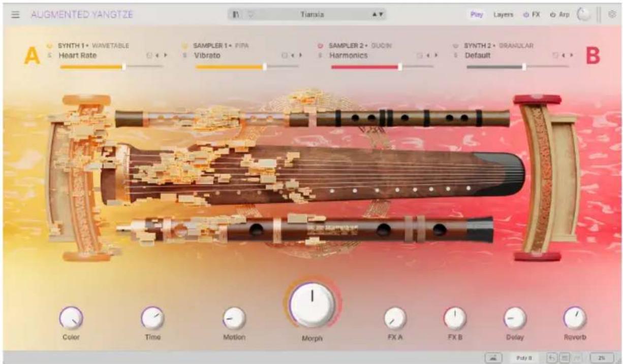Toggle Synth 1 layer power on/off
The image size is (623, 364).
pyautogui.click(x=50, y=46)
